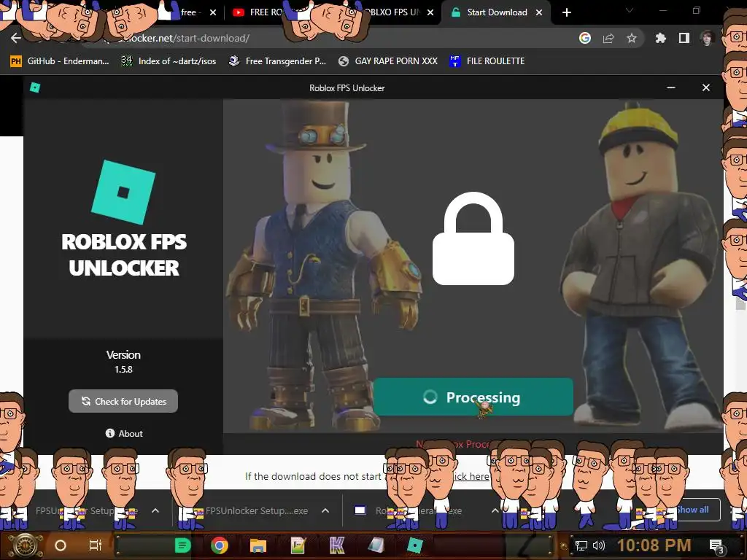Click the share page icon
This screenshot has width=747, height=560.
[x=608, y=38]
